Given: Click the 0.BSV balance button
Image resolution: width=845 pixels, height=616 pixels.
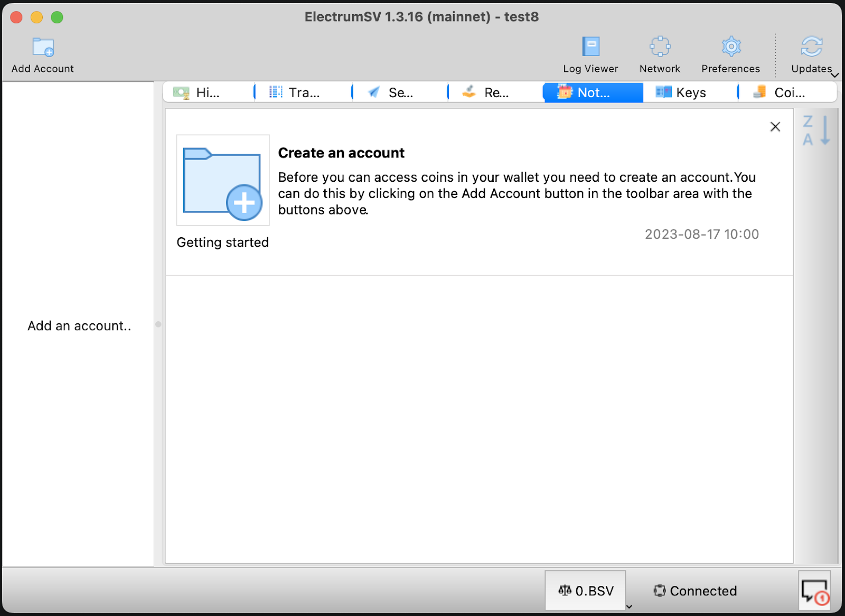Looking at the screenshot, I should click(x=586, y=591).
